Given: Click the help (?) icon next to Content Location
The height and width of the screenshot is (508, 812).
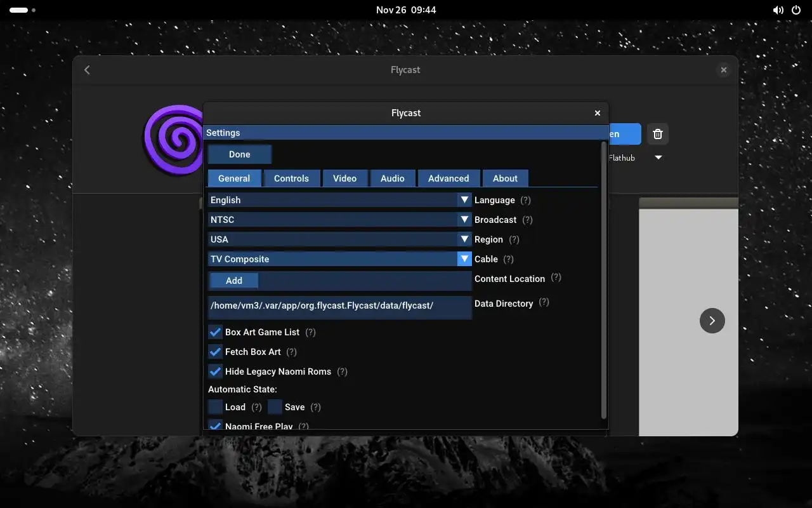Looking at the screenshot, I should (556, 277).
